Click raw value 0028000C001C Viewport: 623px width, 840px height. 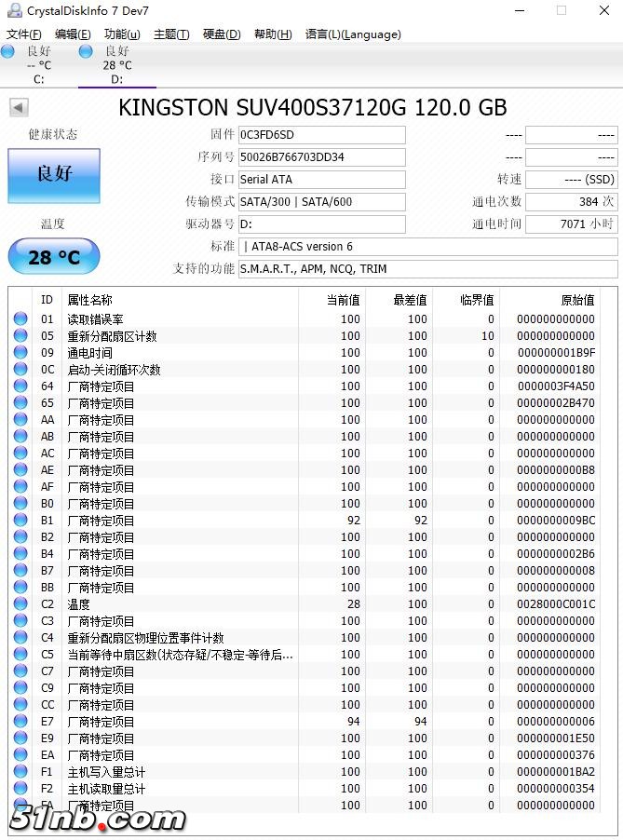click(x=556, y=603)
